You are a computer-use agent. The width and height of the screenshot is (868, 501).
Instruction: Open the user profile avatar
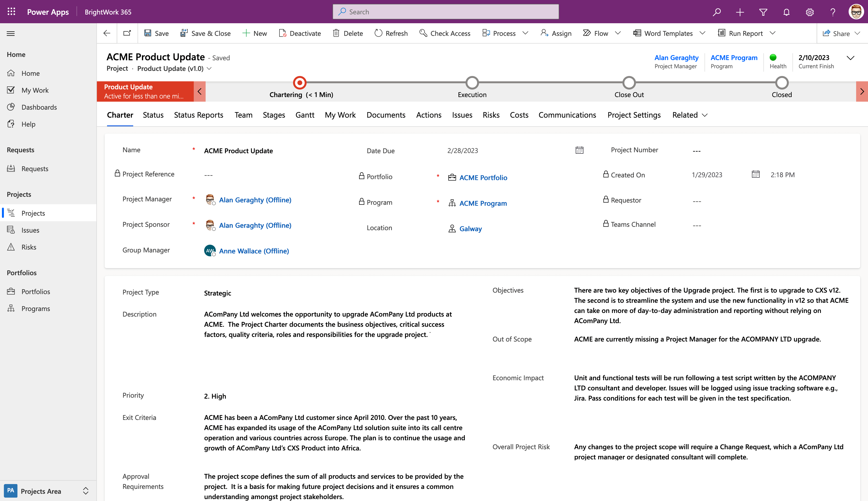pos(856,12)
